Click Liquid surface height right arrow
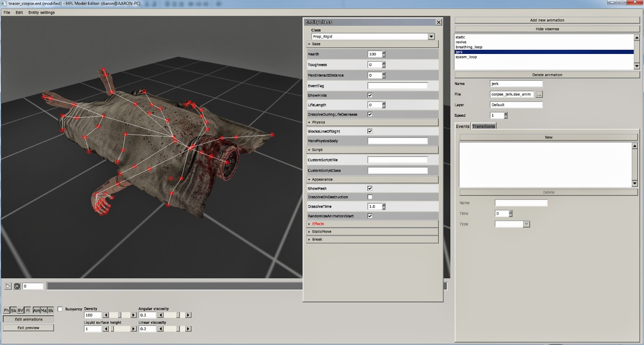The image size is (644, 345). click(134, 329)
